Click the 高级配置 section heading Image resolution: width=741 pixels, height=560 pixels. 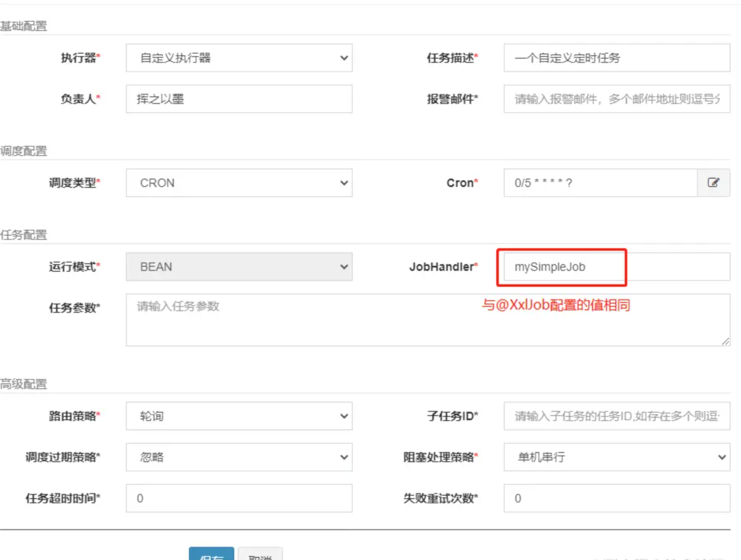[x=24, y=384]
